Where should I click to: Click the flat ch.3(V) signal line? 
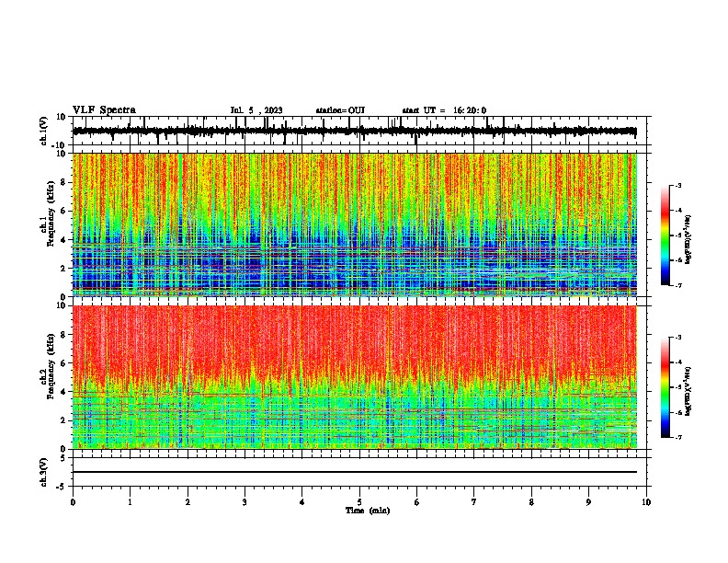point(355,472)
